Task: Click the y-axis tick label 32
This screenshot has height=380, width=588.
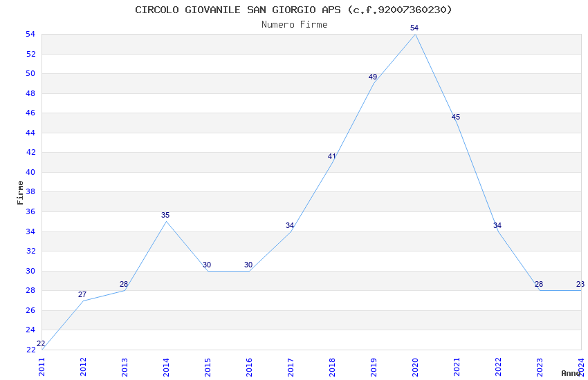Action: (x=30, y=251)
